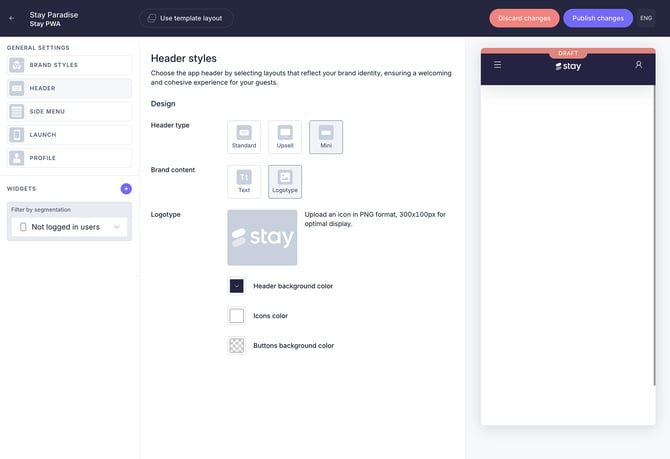Set brand content to Text
The width and height of the screenshot is (670, 459).
pyautogui.click(x=244, y=182)
